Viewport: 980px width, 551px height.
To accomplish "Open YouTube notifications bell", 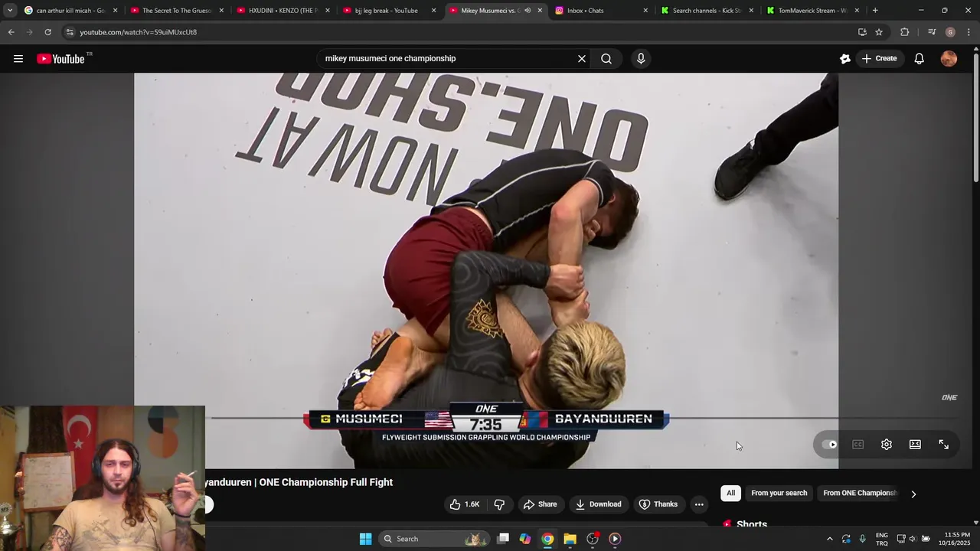I will pos(919,59).
